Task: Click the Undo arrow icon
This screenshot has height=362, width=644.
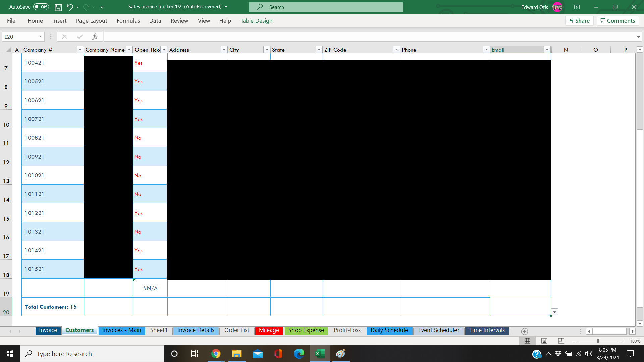Action: [x=70, y=7]
